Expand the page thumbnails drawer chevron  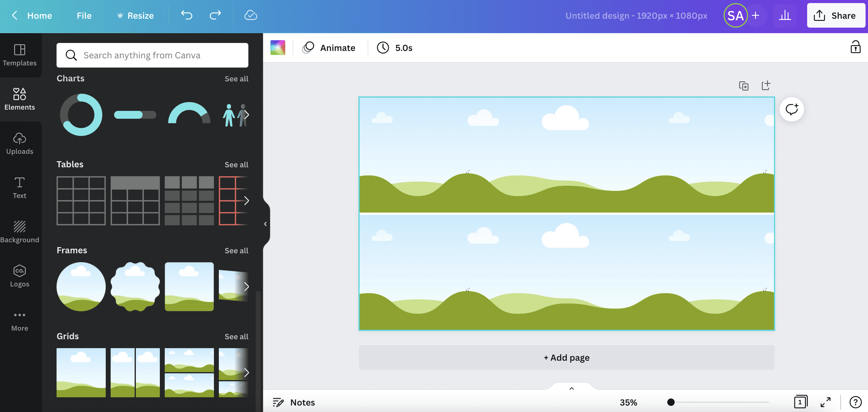click(571, 388)
